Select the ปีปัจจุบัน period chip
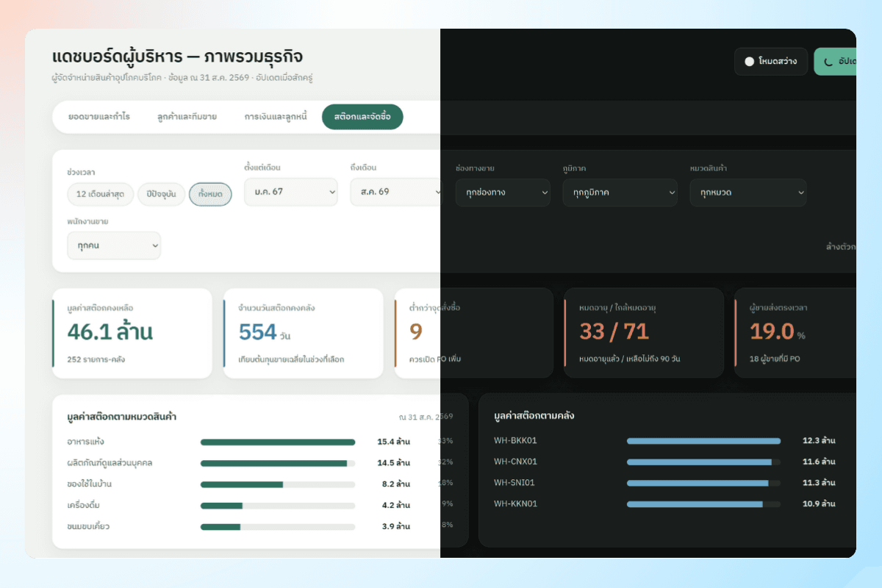882x588 pixels. (162, 194)
